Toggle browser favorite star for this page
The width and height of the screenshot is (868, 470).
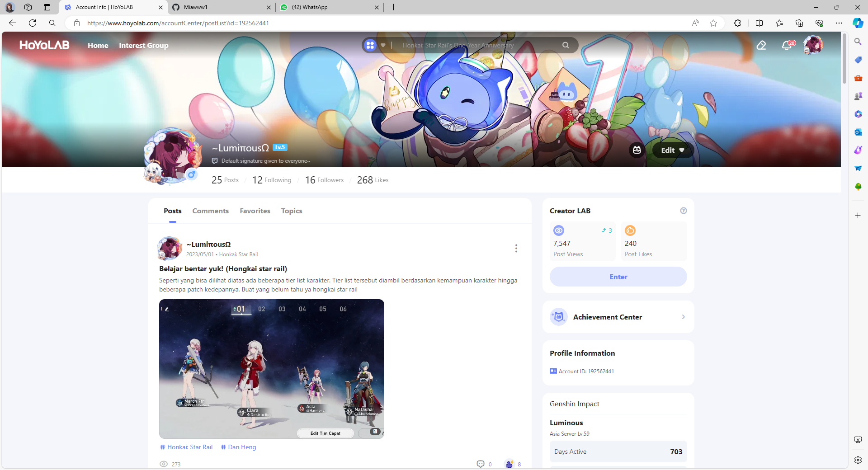tap(713, 23)
